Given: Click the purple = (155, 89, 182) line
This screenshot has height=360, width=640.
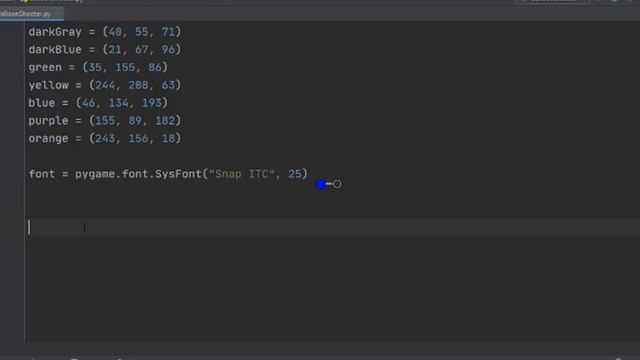Looking at the screenshot, I should (104, 121).
